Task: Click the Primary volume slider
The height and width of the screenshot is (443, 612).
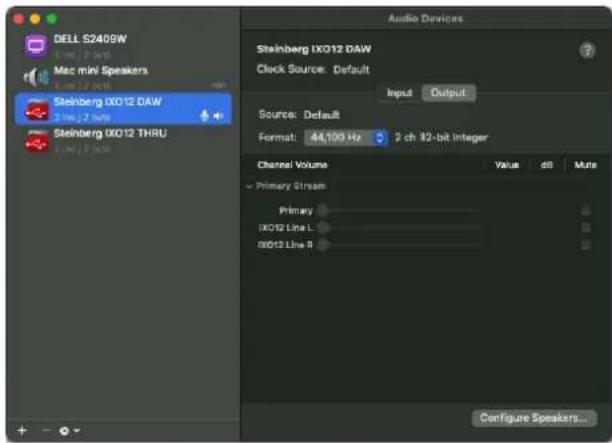Action: click(x=400, y=211)
